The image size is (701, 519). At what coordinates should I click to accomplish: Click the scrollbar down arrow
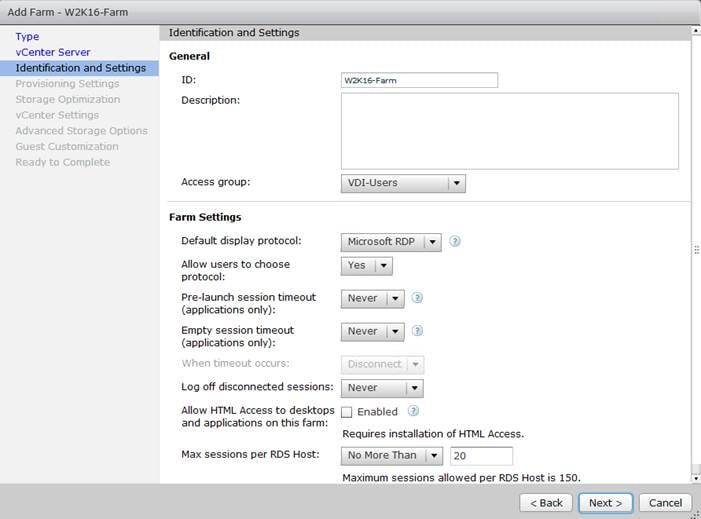(x=696, y=478)
